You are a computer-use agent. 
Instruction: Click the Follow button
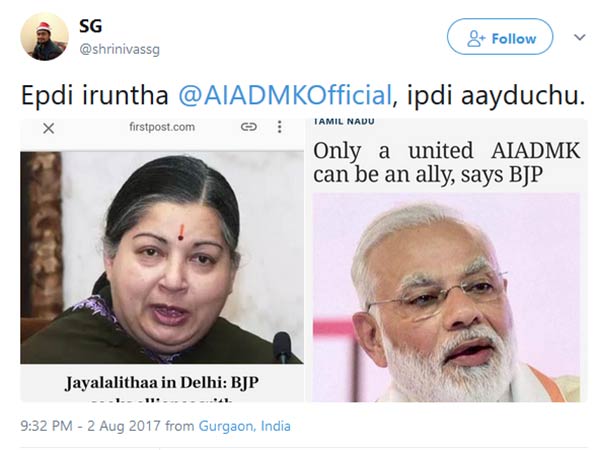pos(500,37)
